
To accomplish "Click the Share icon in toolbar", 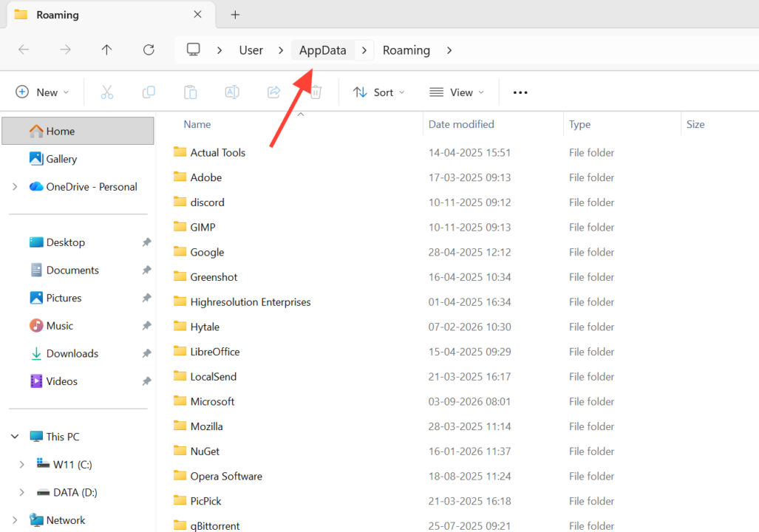I will pyautogui.click(x=274, y=92).
